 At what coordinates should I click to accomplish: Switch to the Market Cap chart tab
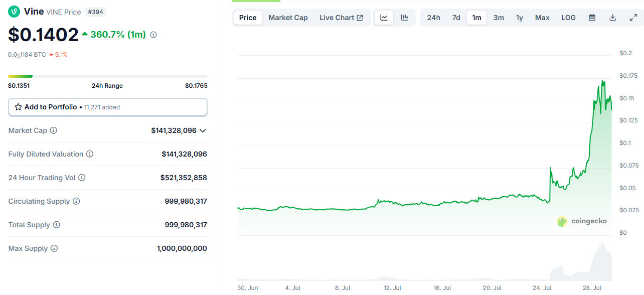[288, 17]
